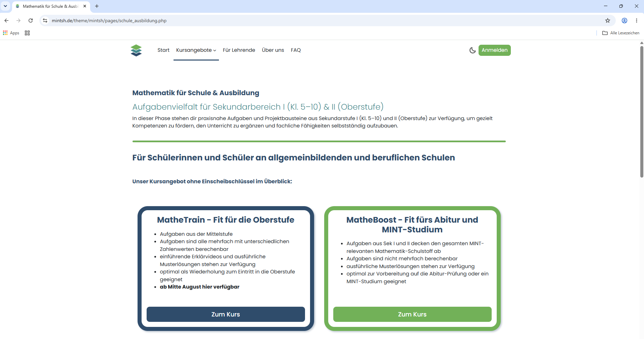
Task: Click 'ausführliche Musterlösungen stehen zur Verfügung' bullet
Action: pos(411,266)
